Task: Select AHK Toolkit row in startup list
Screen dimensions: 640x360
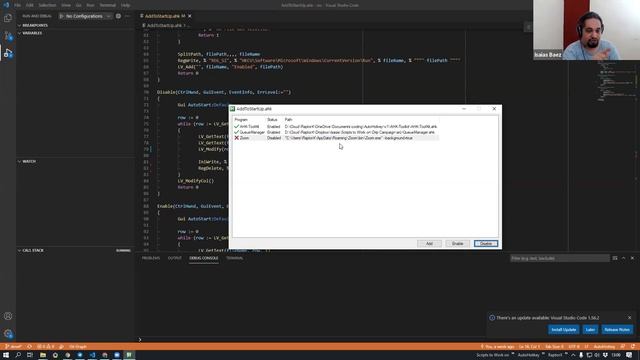Action: (336, 127)
